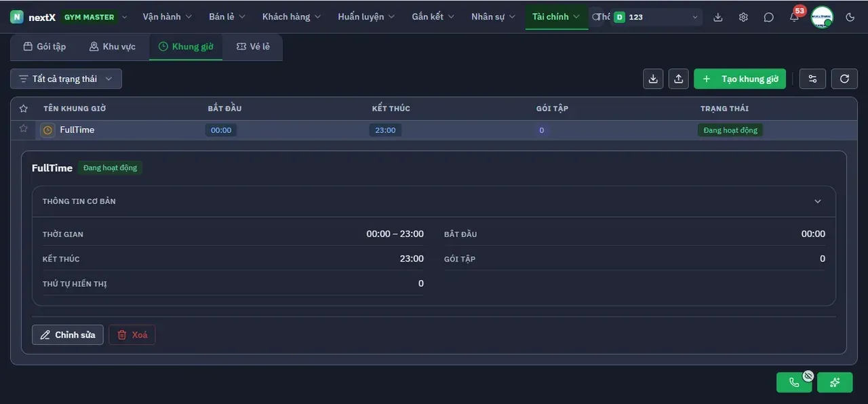
Task: Switch to the Vé lẻ tab
Action: pos(253,47)
